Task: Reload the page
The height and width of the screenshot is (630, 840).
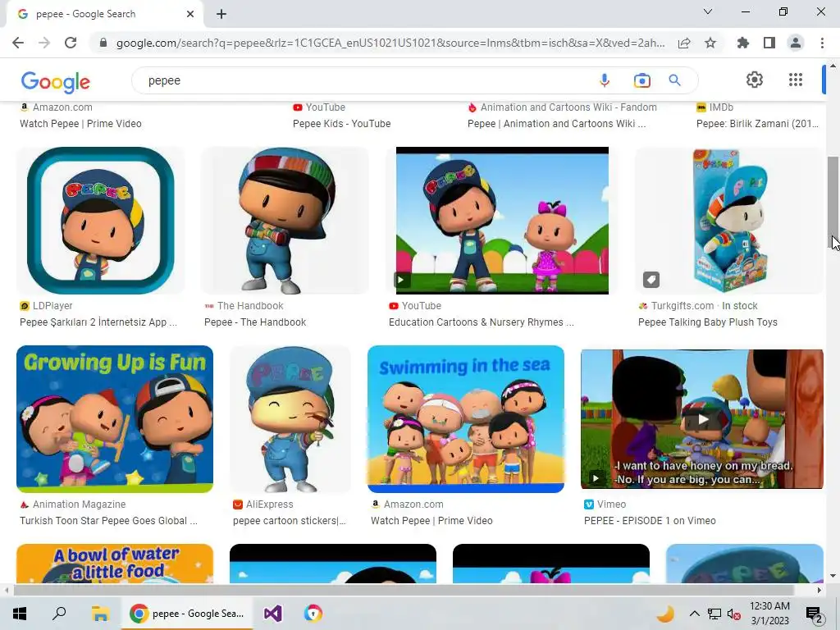Action: (x=71, y=43)
